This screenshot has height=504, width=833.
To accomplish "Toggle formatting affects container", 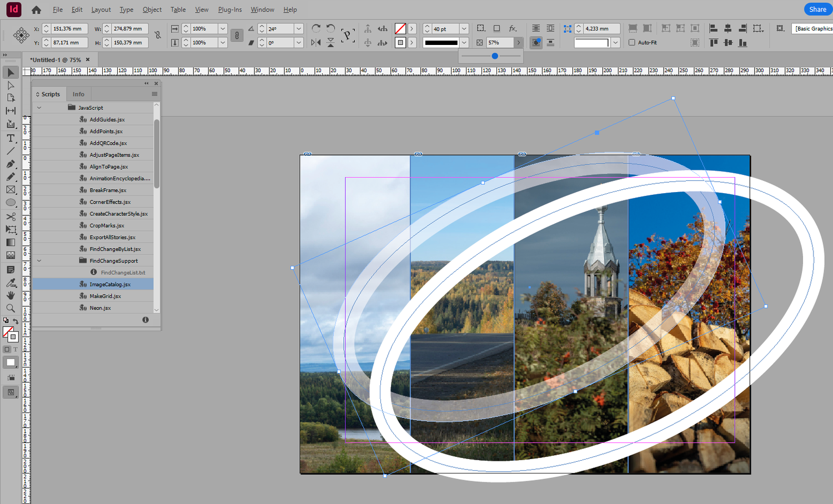I will (x=7, y=350).
